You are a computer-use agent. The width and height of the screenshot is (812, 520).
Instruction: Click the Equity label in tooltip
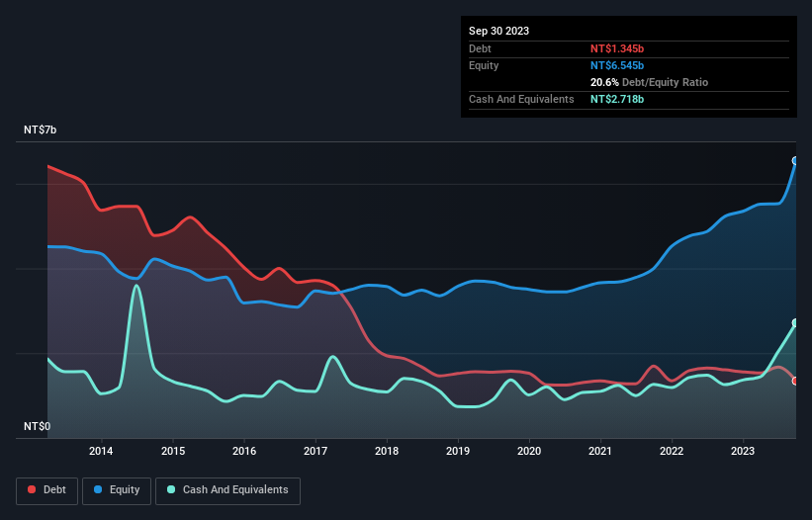(x=484, y=65)
